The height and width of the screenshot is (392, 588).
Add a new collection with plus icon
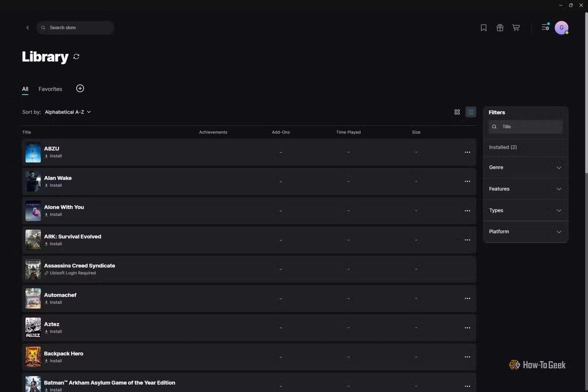(x=80, y=89)
